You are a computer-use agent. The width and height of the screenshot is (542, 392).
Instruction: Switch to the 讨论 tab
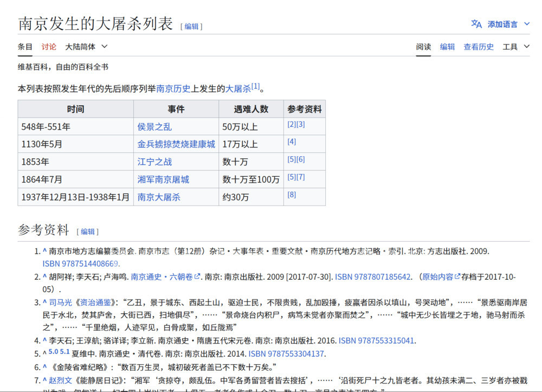pyautogui.click(x=49, y=47)
